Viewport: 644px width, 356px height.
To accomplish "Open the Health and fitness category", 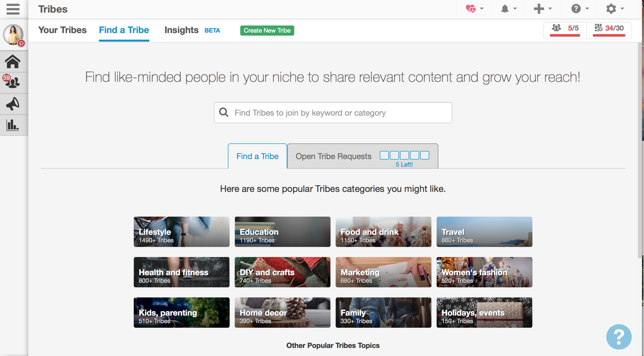I will point(181,272).
